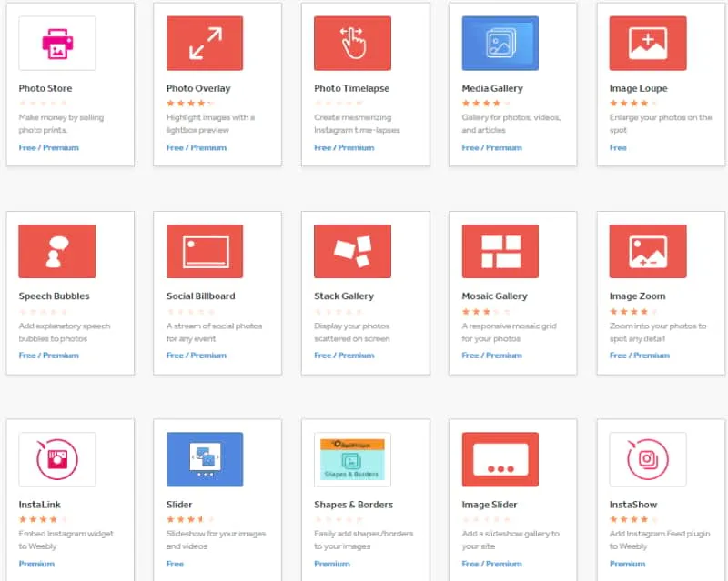Click the Photo Timelapse title
The width and height of the screenshot is (728, 581).
tap(351, 88)
